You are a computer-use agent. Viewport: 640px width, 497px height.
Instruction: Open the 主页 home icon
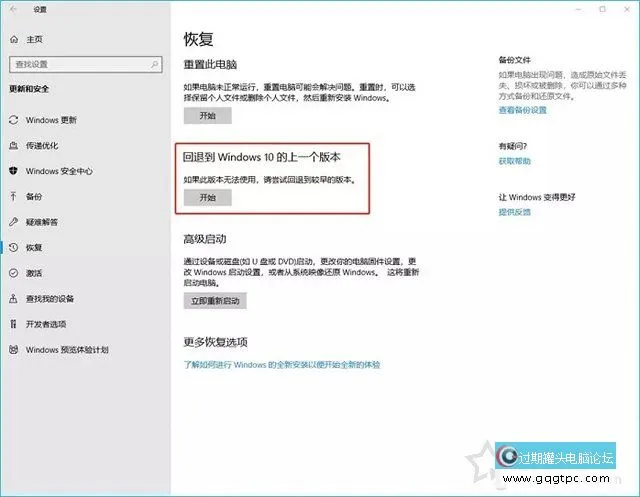pyautogui.click(x=14, y=39)
